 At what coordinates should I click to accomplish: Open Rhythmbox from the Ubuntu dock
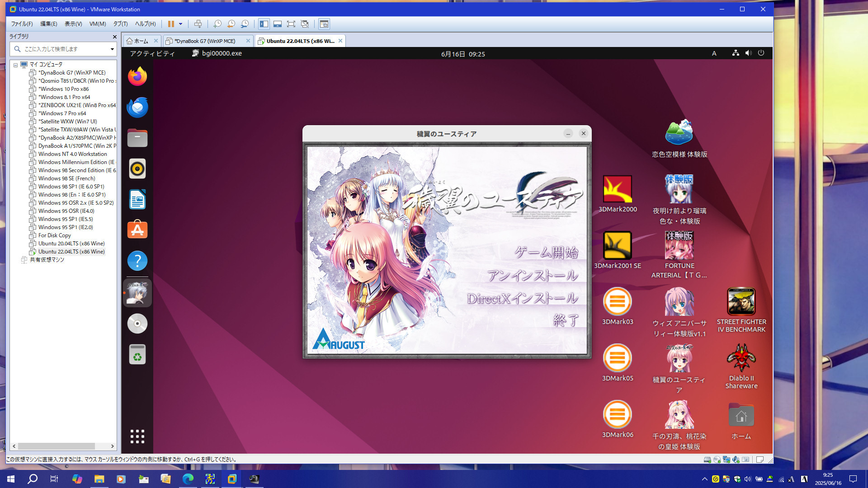(x=137, y=169)
